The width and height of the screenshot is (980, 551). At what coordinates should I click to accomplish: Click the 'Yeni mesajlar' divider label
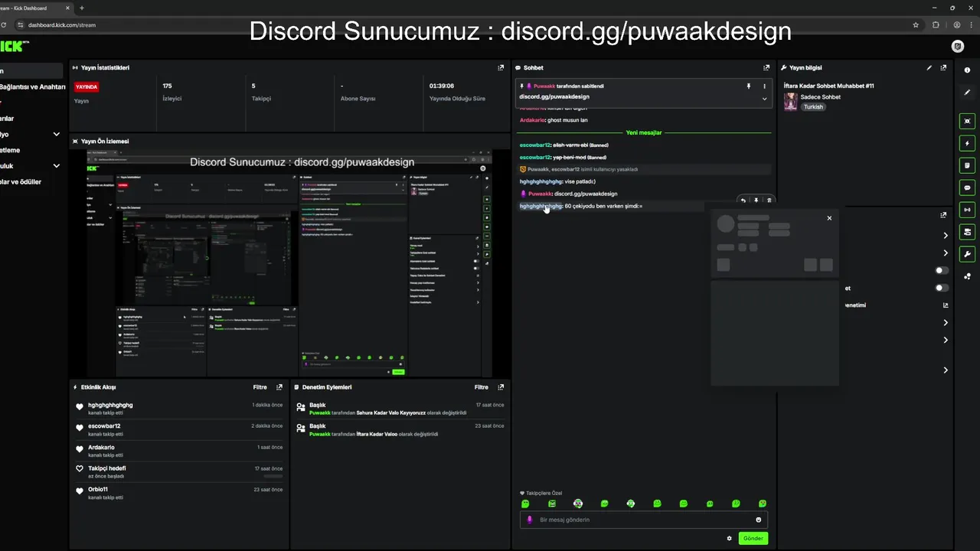pyautogui.click(x=643, y=132)
